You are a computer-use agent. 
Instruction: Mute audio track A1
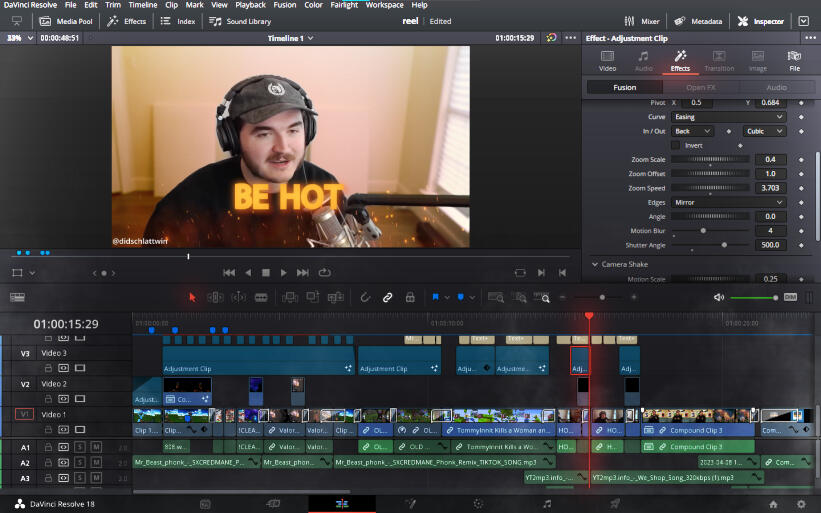(96, 447)
